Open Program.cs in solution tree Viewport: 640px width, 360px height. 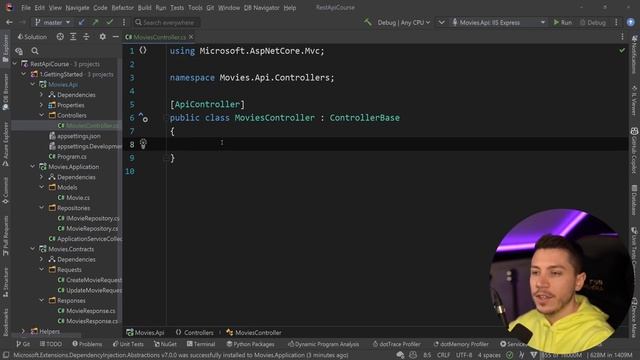tap(68, 156)
